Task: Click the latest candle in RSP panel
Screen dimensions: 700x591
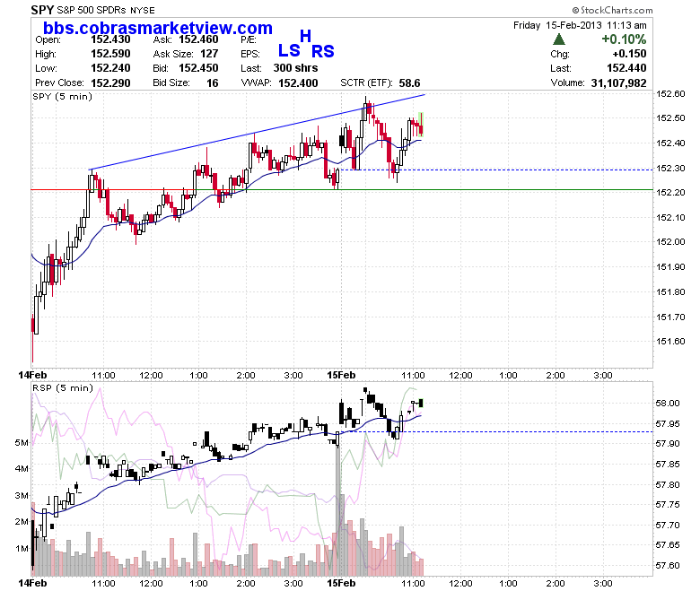Action: (421, 404)
